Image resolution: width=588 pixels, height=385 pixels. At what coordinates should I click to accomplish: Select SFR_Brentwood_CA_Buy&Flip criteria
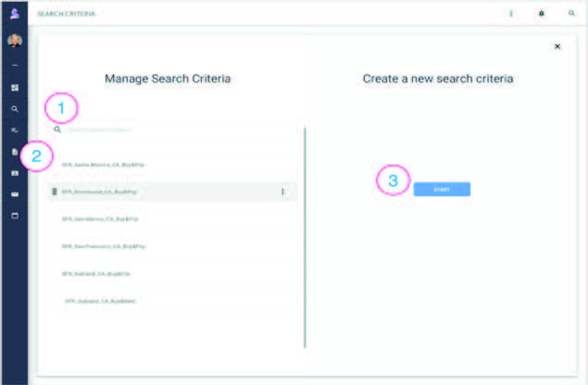click(172, 192)
